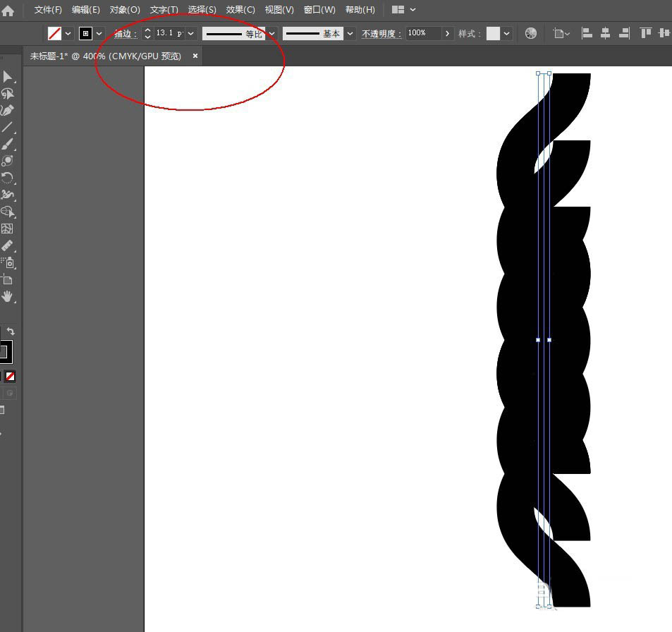Select the Pen tool
Screen dimensions: 672x632
pyautogui.click(x=7, y=110)
